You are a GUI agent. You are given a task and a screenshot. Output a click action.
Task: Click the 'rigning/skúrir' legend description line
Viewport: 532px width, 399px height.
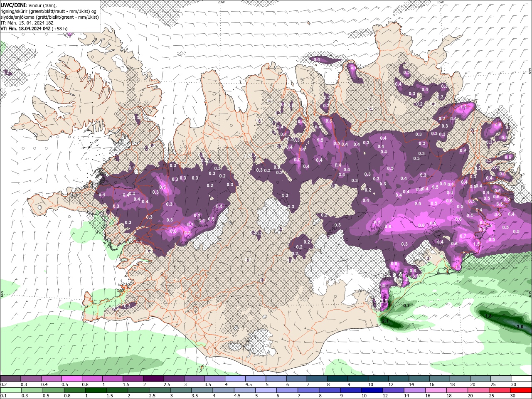coord(49,11)
